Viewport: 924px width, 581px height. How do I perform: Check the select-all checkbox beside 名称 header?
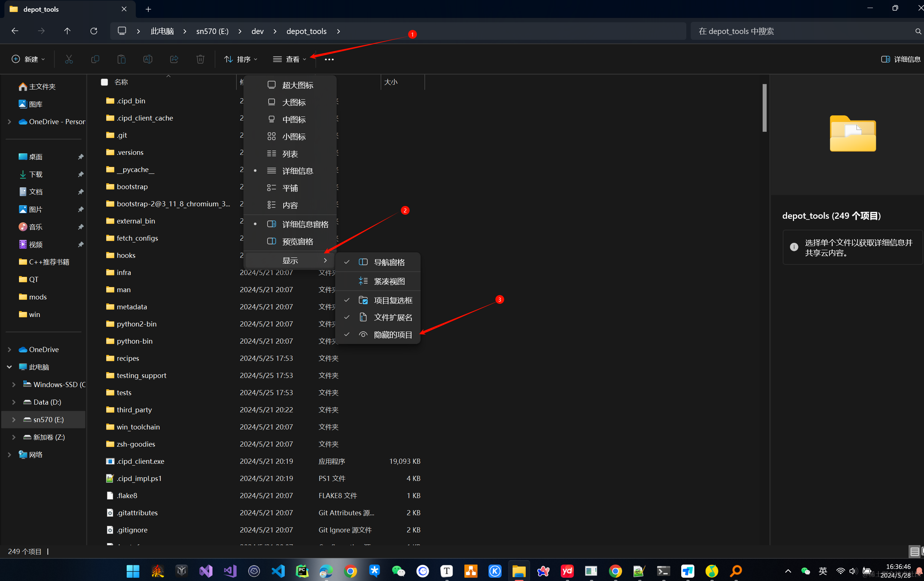(104, 82)
